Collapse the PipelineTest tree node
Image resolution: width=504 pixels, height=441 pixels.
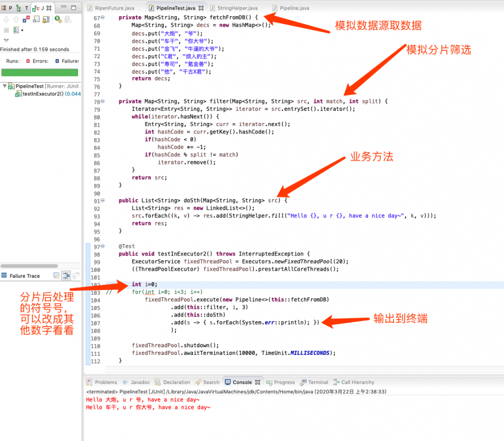click(5, 86)
